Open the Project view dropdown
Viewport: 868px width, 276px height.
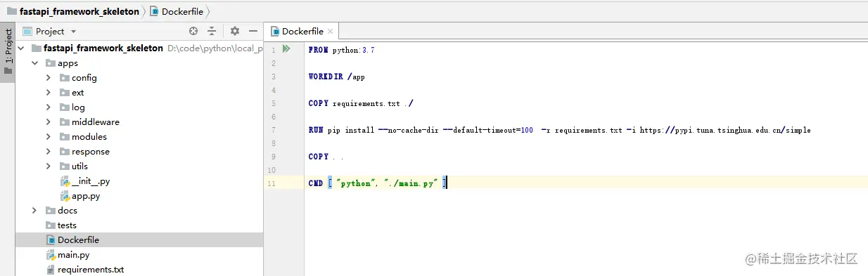73,32
